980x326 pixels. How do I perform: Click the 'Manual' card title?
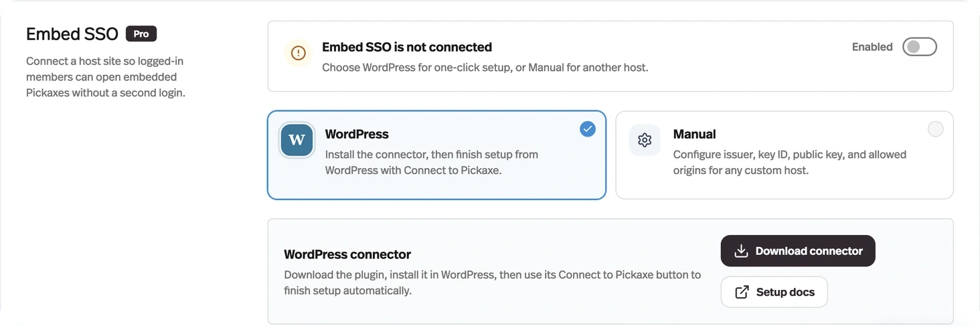click(694, 134)
